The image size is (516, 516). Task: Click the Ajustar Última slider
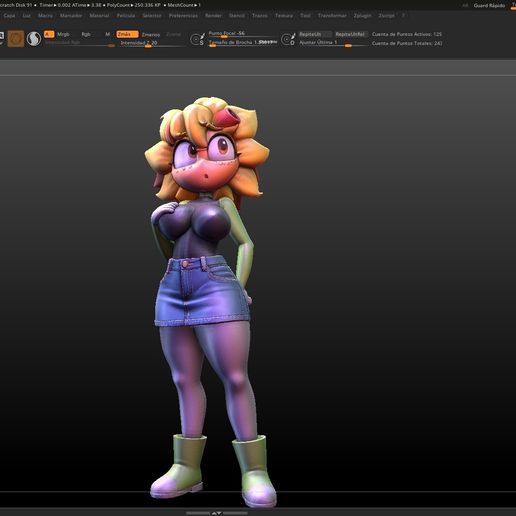[x=333, y=43]
